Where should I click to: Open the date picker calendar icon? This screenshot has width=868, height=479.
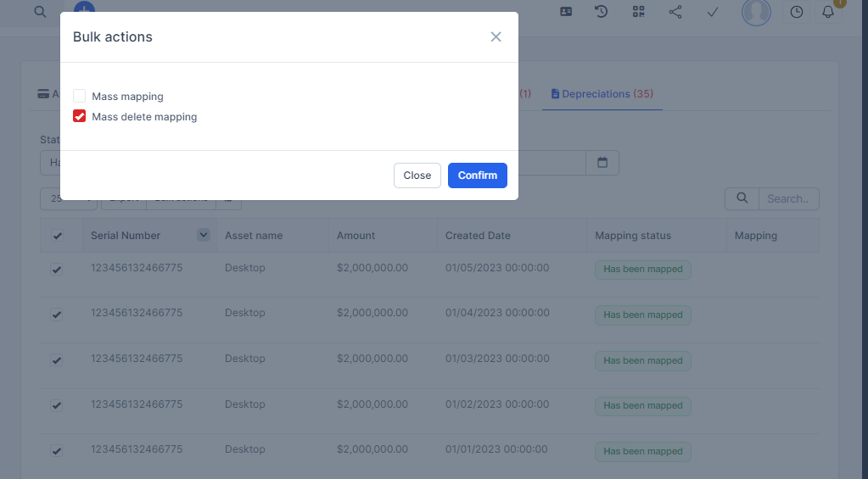point(602,163)
